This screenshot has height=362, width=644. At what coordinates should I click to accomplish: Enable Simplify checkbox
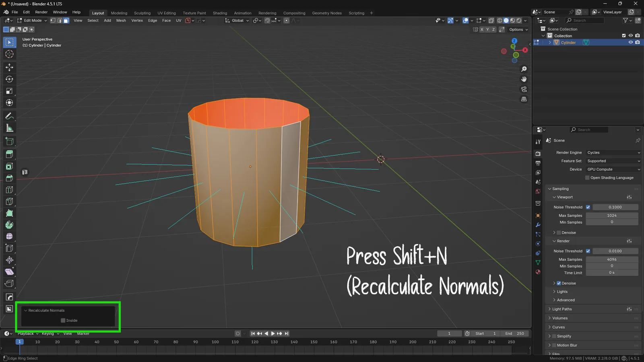pos(554,336)
